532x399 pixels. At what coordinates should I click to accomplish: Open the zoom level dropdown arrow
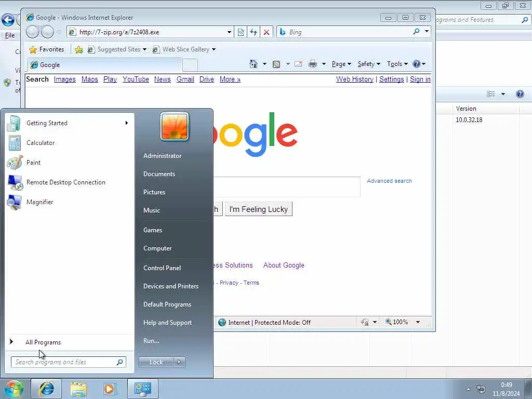tap(418, 322)
